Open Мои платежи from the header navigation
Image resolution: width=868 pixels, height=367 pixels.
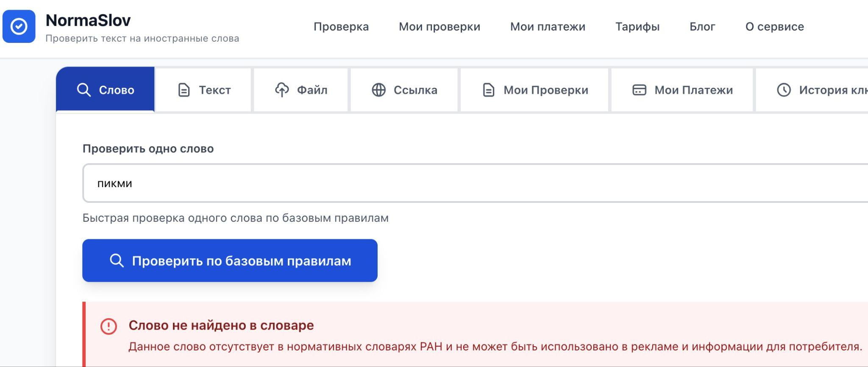[548, 26]
